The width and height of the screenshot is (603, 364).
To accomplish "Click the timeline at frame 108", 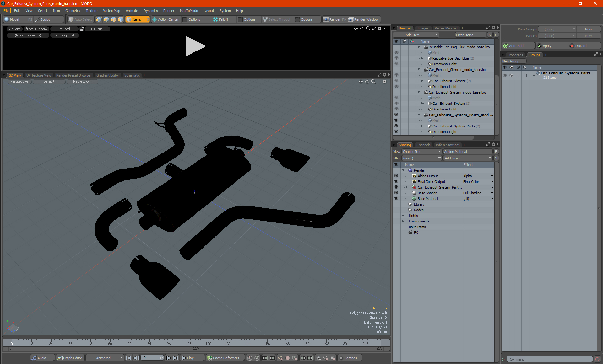I will tap(188, 341).
